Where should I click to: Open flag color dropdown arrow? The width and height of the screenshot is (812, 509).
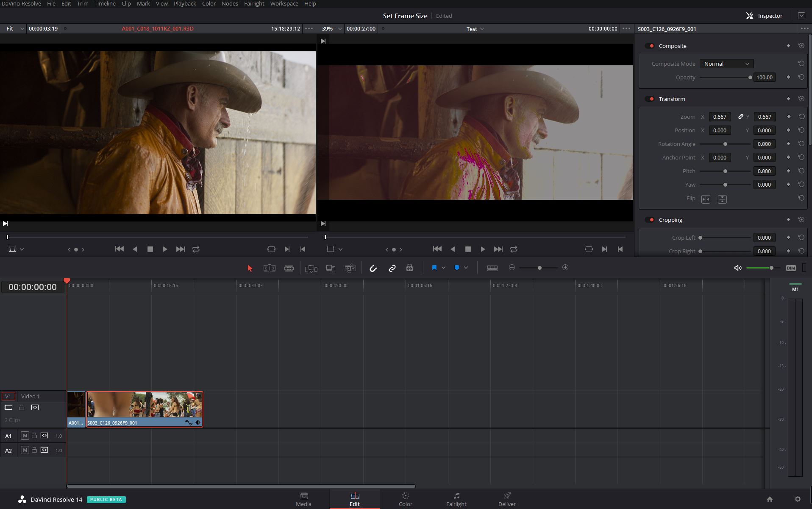[443, 268]
